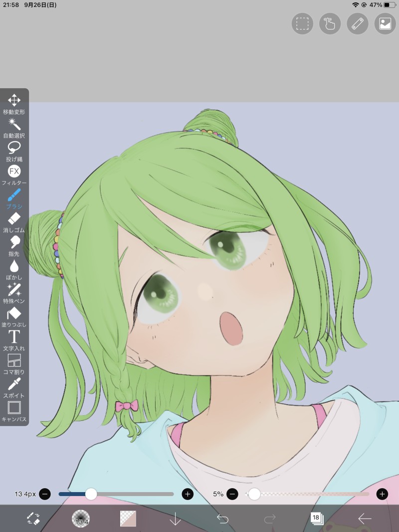Open the FX Filter (フィルター) tool
The width and height of the screenshot is (399, 532).
(x=14, y=175)
